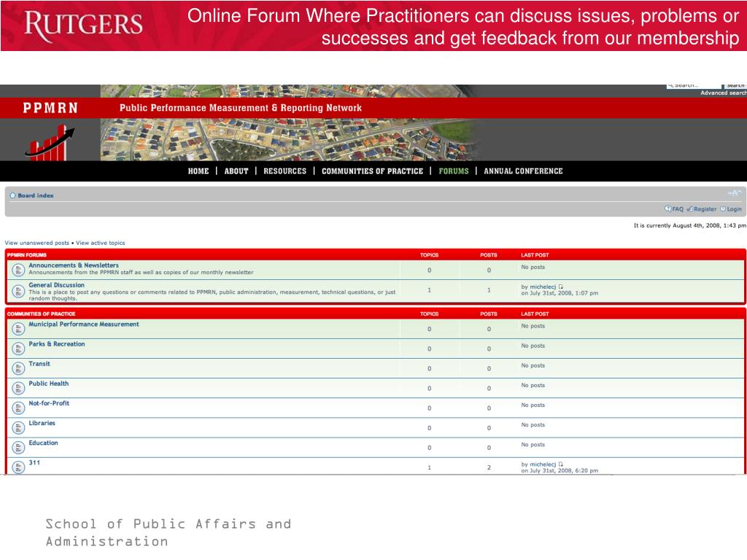
Task: Open General Discussion forum
Action: [x=56, y=285]
